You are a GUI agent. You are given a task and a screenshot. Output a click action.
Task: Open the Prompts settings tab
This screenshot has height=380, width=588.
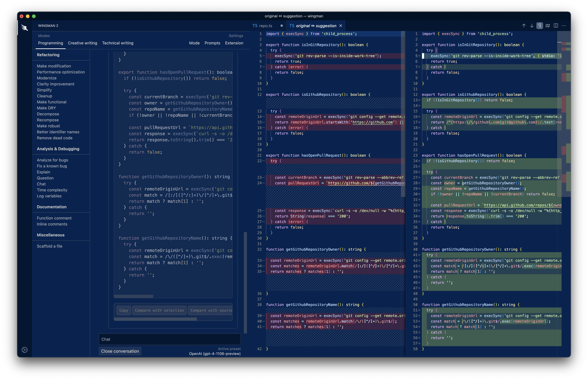tap(212, 43)
